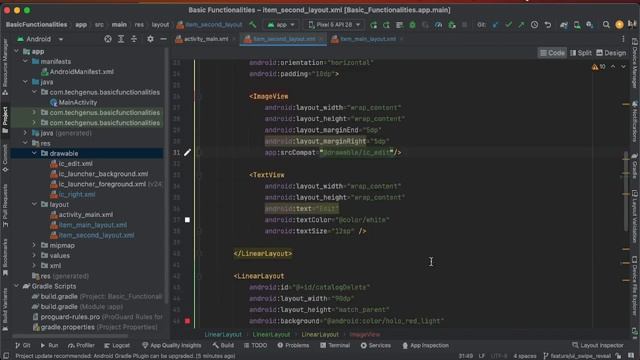Open the Project tool window sidebar button
The height and width of the screenshot is (360, 640).
tap(5, 120)
